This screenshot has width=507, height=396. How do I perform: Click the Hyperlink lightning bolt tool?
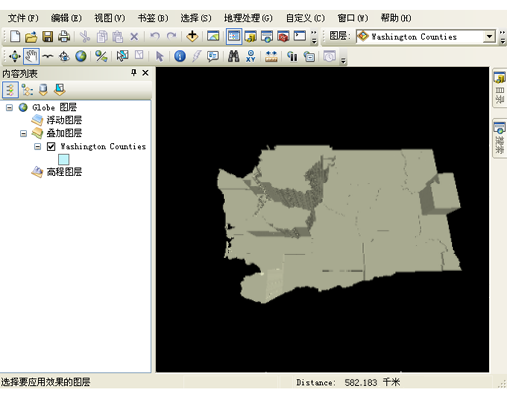click(x=196, y=56)
